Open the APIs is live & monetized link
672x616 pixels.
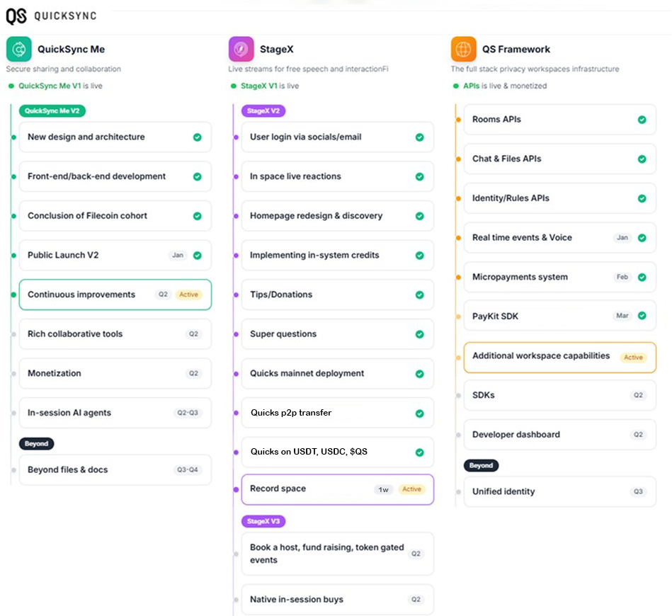point(505,86)
